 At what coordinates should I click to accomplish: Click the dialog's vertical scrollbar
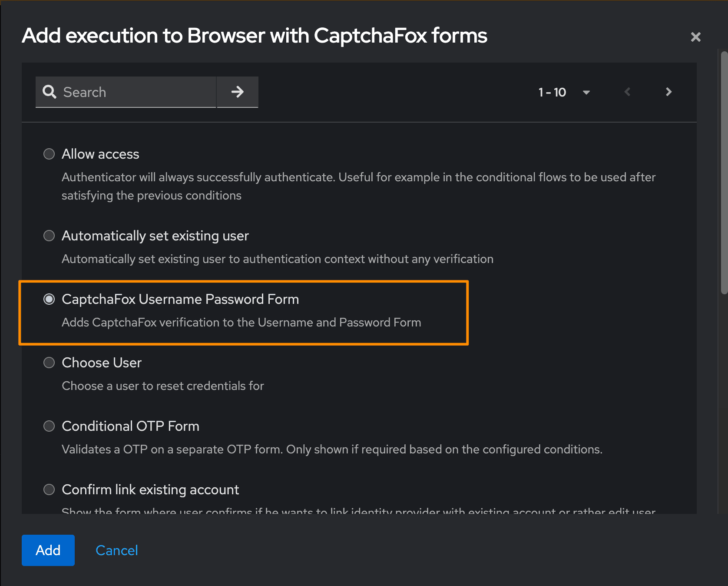724,174
